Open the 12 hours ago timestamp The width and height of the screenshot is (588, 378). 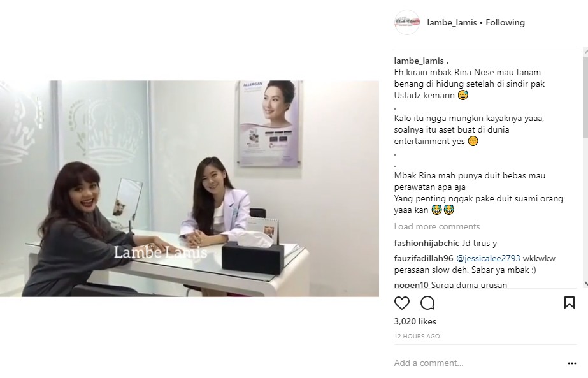click(x=417, y=337)
